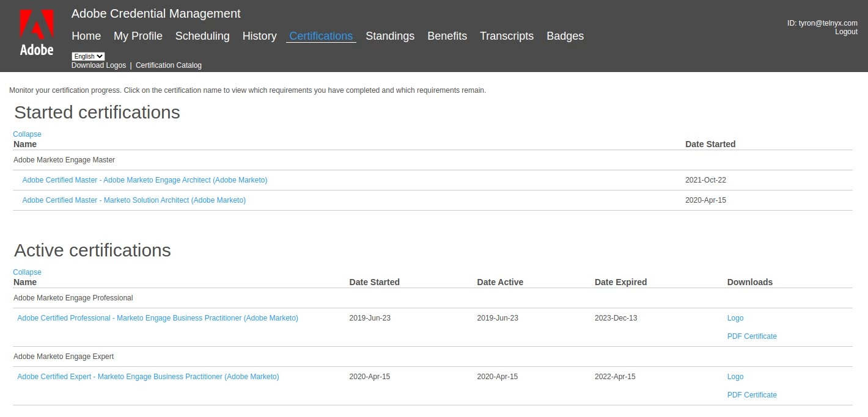Viewport: 868px width, 417px height.
Task: Click the Expert certification's 2020-Apr-15 Date Active
Action: click(498, 377)
